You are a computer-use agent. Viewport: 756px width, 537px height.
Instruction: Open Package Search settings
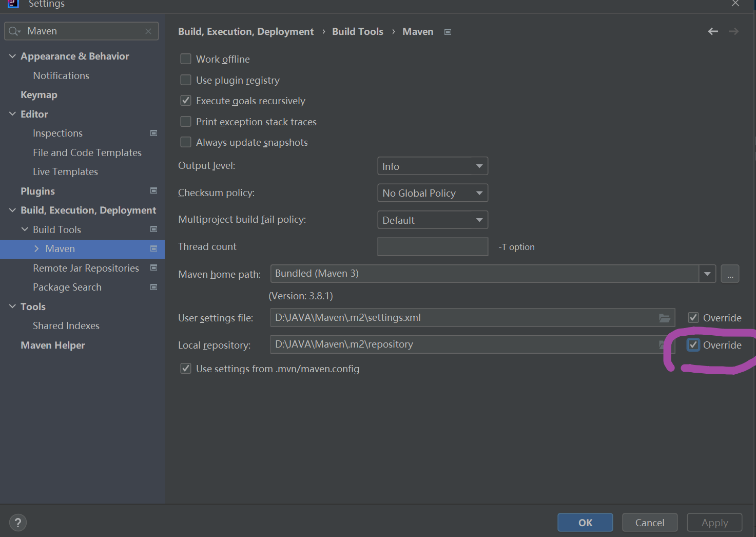click(67, 287)
